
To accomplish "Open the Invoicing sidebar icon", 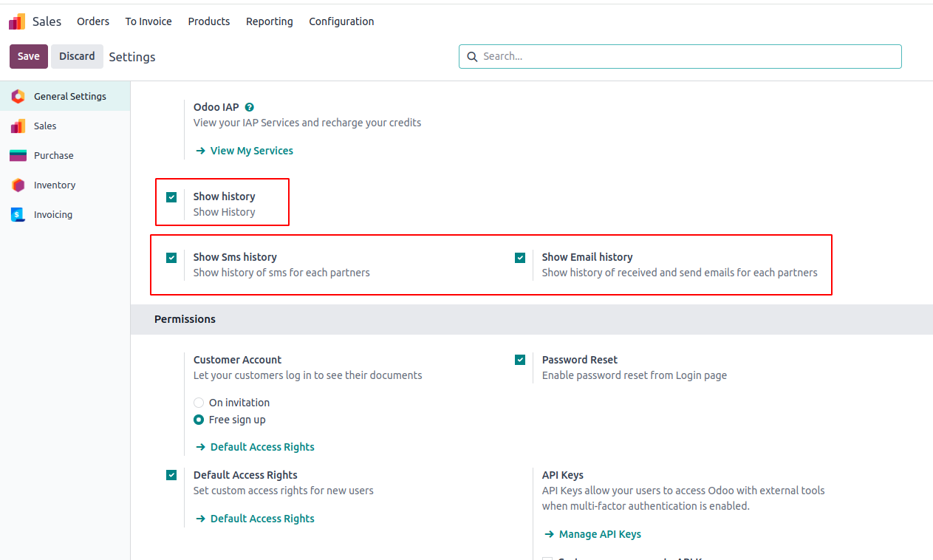I will pyautogui.click(x=18, y=215).
